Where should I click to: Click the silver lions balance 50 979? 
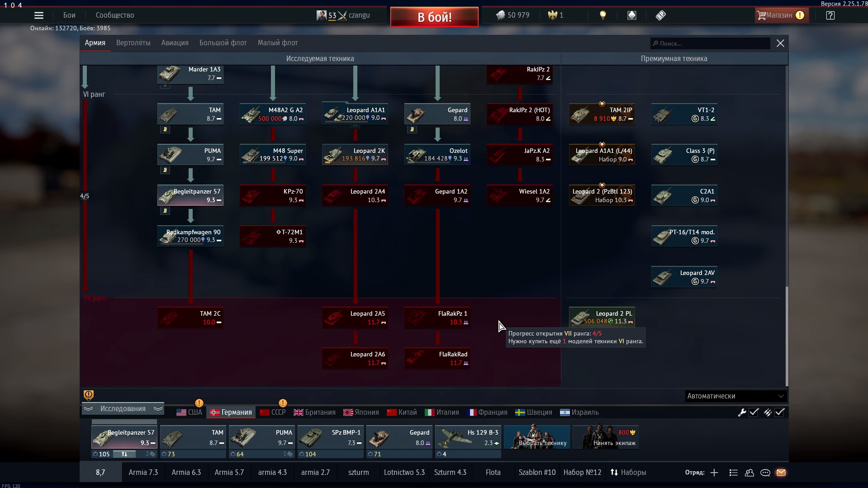[512, 15]
